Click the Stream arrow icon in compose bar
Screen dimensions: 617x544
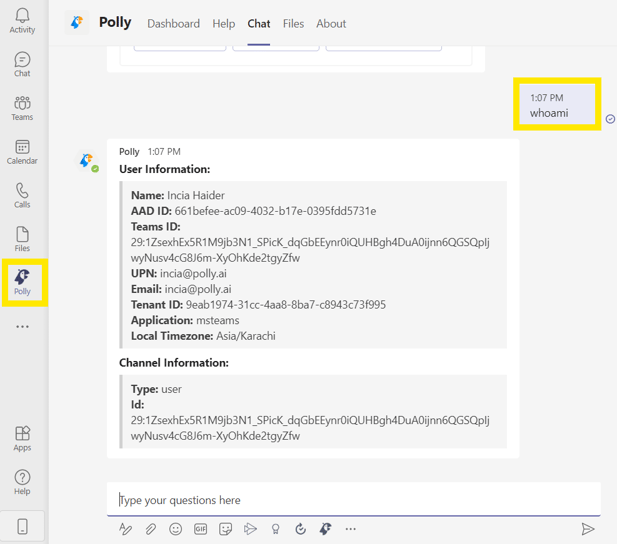(250, 529)
